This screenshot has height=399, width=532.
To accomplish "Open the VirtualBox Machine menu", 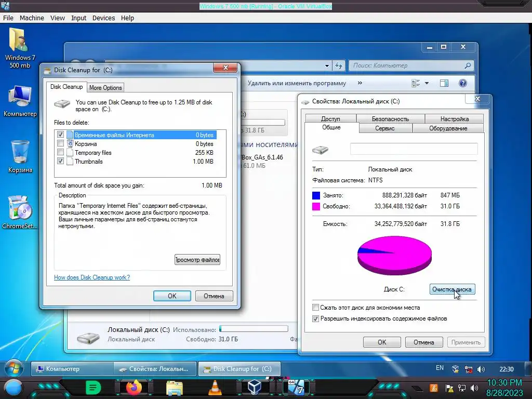I will [32, 18].
